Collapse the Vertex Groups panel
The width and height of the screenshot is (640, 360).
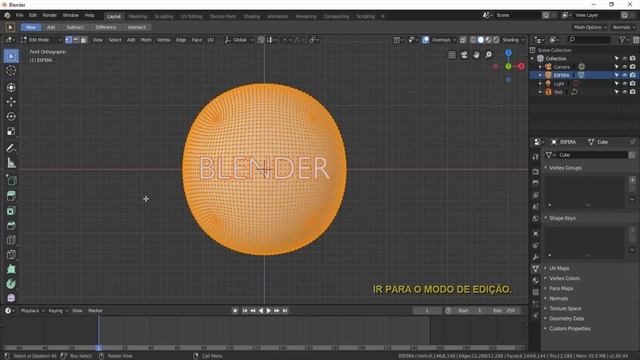click(x=565, y=168)
